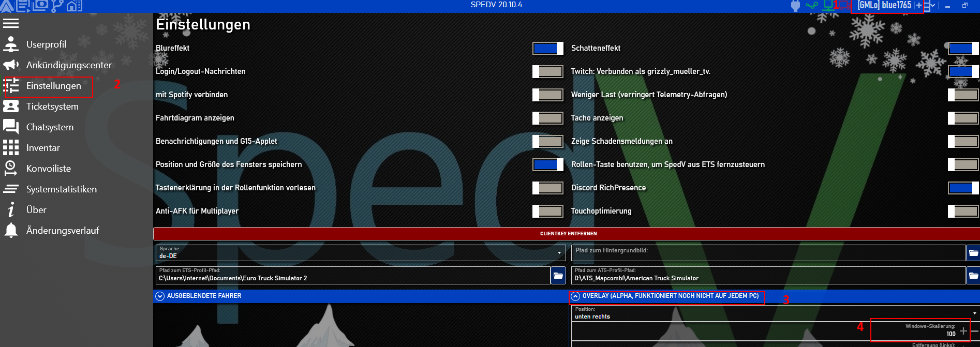The width and height of the screenshot is (980, 347).
Task: Click the red truck status icon
Action: click(844, 6)
